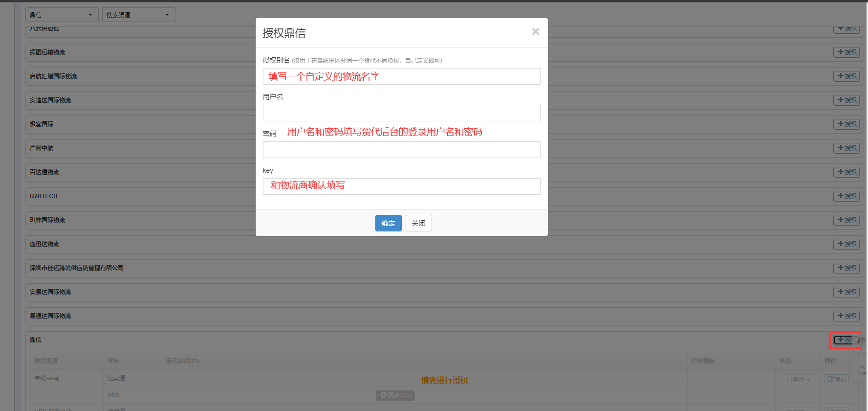Click 授权 for 极客国际
Screen dimensions: 868x411
pyautogui.click(x=846, y=124)
